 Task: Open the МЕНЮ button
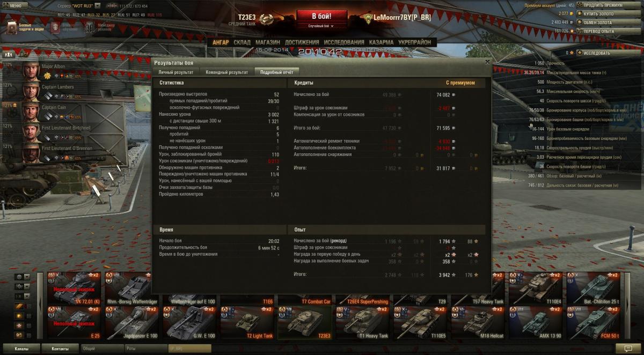click(16, 5)
